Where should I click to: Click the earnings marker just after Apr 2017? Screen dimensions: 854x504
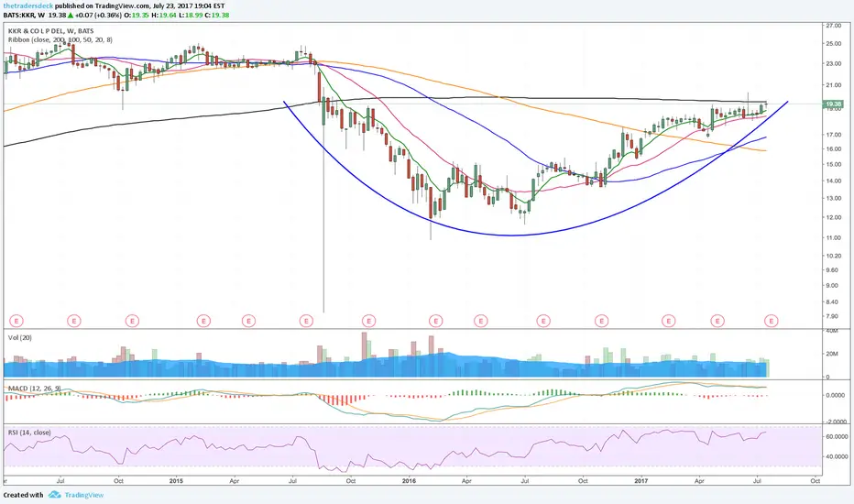pos(717,321)
